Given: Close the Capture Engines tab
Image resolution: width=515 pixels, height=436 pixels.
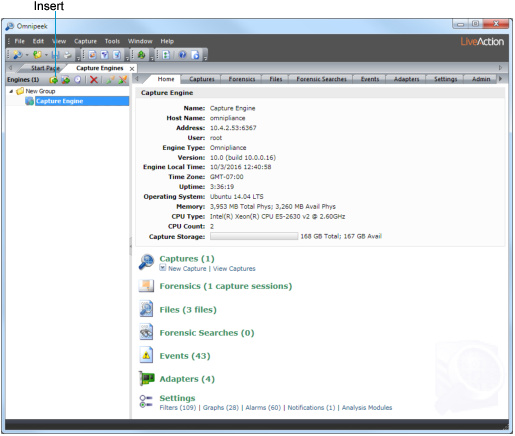Looking at the screenshot, I should (132, 69).
